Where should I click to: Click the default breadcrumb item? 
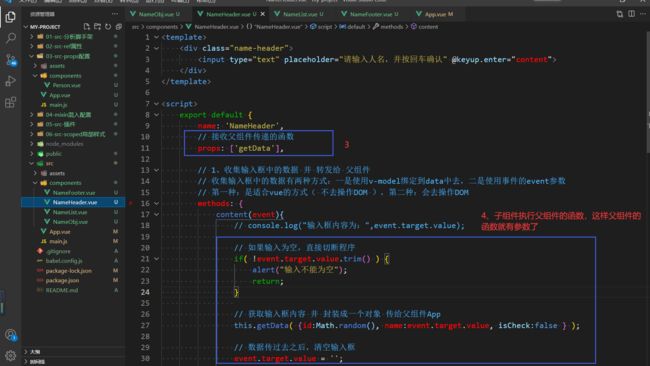point(352,27)
